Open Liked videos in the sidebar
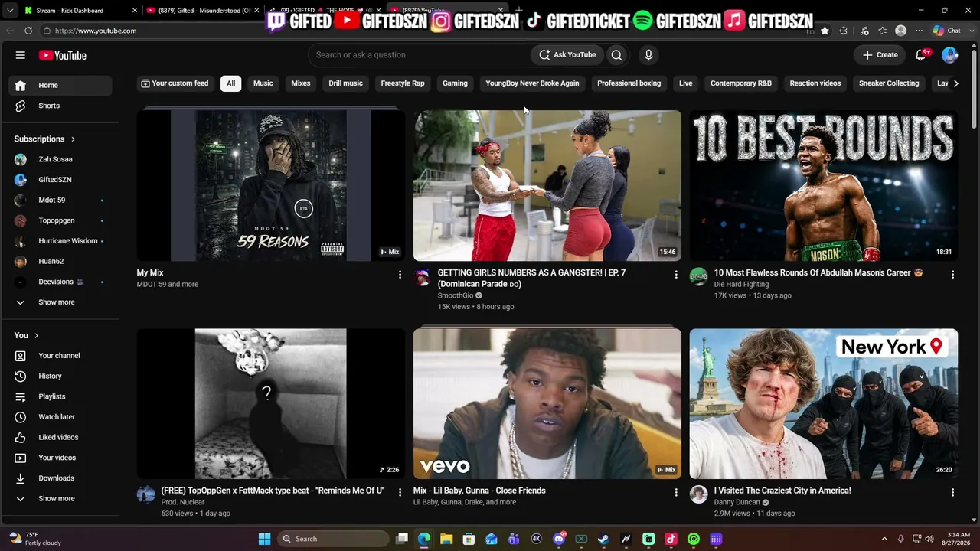This screenshot has height=551, width=980. tap(60, 437)
